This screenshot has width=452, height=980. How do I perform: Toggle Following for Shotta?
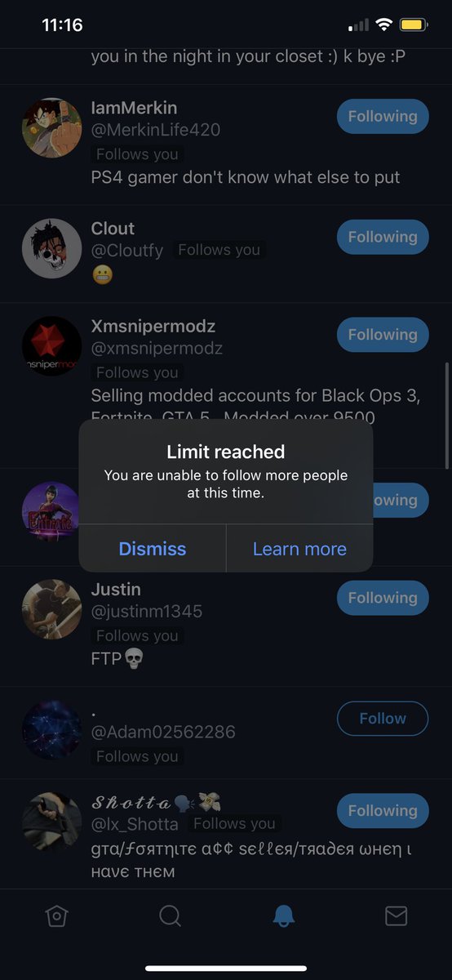click(x=383, y=811)
